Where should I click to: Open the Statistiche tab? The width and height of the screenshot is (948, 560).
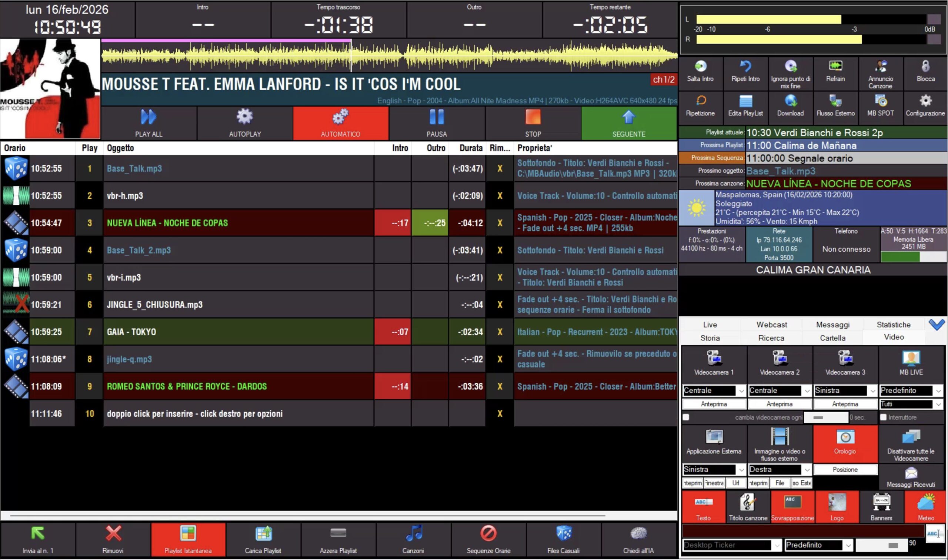893,325
